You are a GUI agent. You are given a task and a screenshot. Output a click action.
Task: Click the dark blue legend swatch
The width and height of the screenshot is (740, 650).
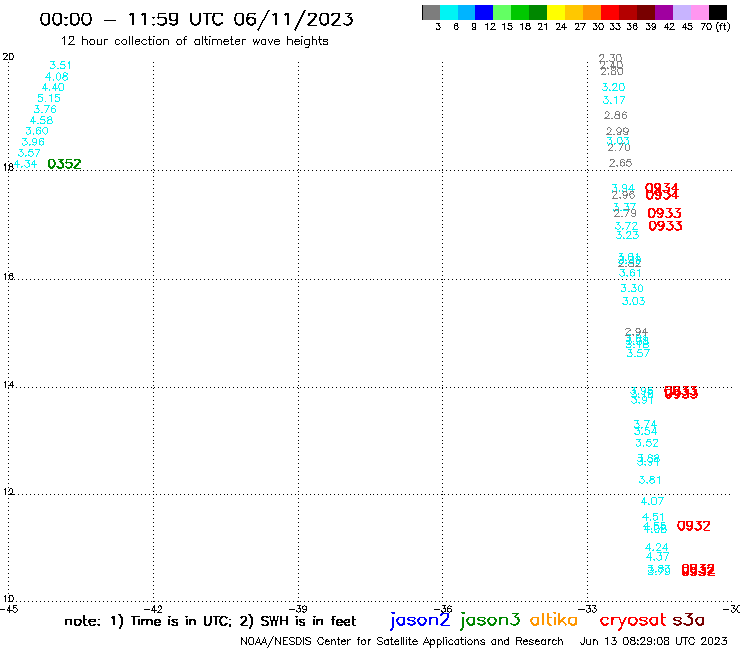pos(484,12)
